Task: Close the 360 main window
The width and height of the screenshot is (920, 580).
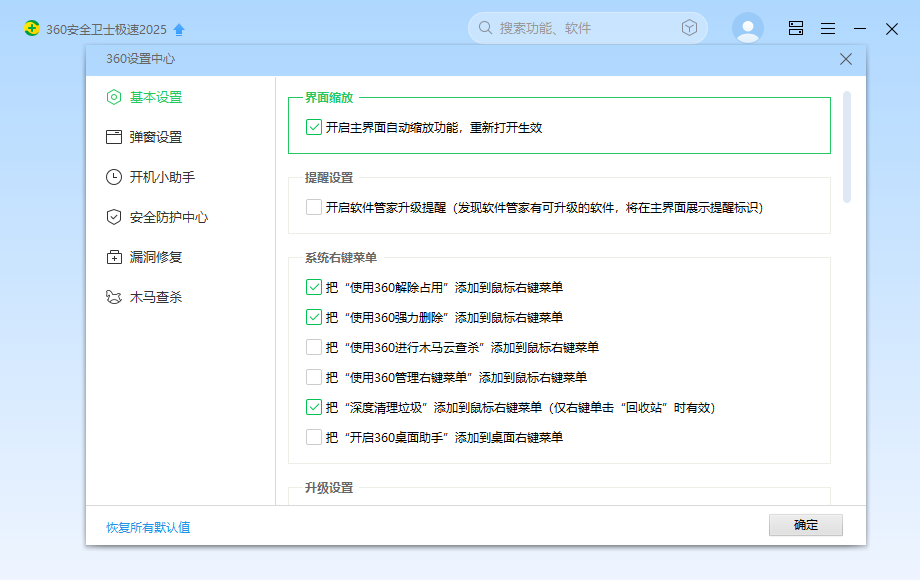Action: click(x=892, y=29)
